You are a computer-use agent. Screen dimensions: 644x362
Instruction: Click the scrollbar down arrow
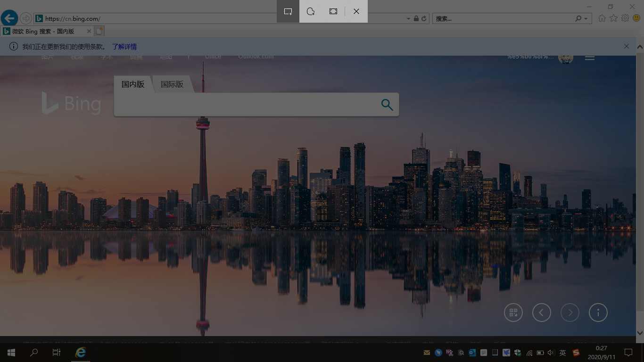click(x=640, y=332)
